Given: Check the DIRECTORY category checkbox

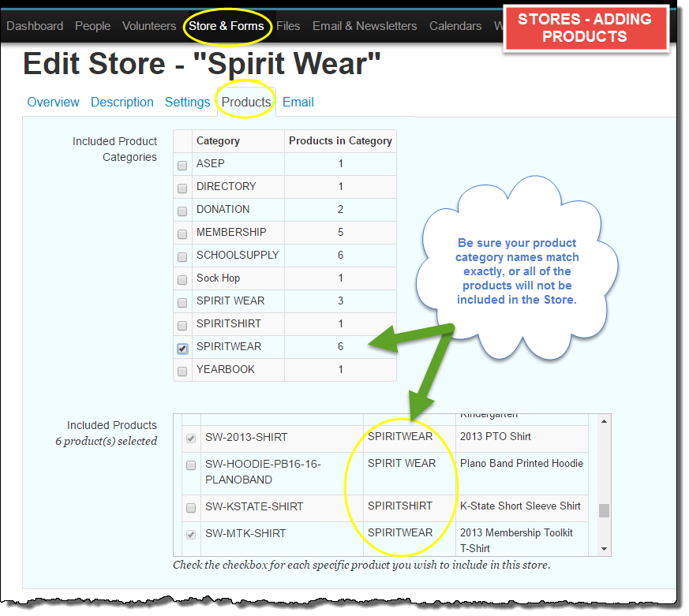Looking at the screenshot, I should click(x=182, y=189).
